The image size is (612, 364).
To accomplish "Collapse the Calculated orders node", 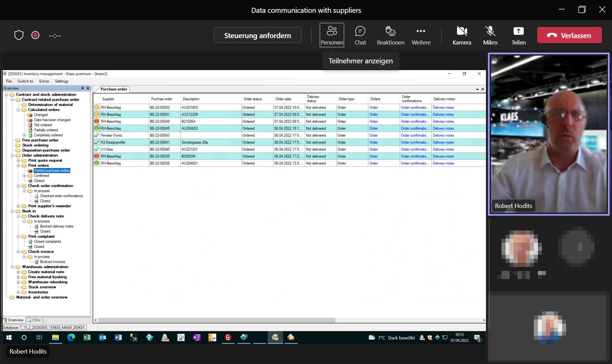I will tap(19, 110).
